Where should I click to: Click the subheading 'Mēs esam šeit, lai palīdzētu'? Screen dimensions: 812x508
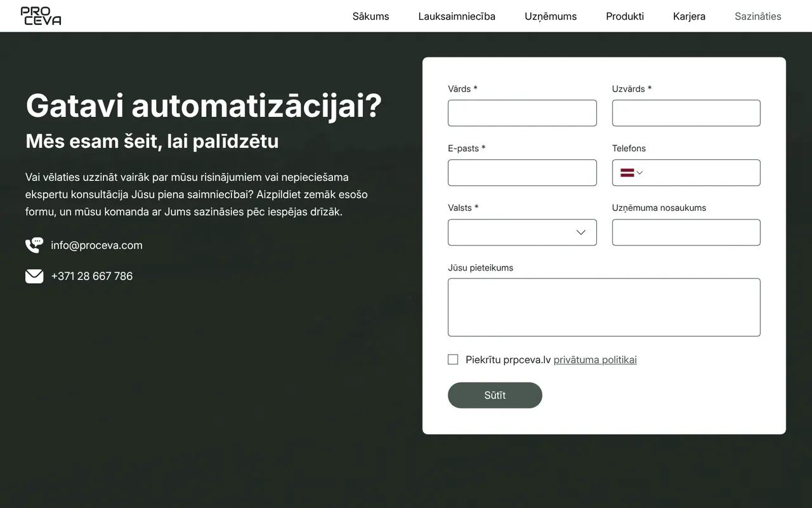click(x=152, y=141)
